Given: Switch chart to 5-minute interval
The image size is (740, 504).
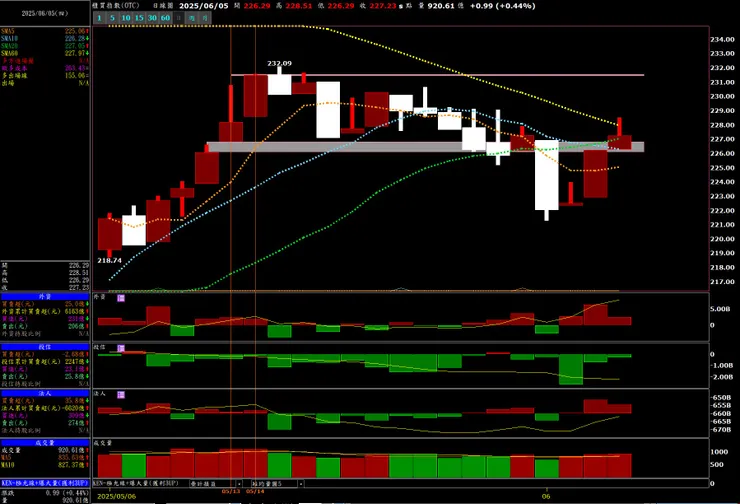Looking at the screenshot, I should pyautogui.click(x=112, y=18).
